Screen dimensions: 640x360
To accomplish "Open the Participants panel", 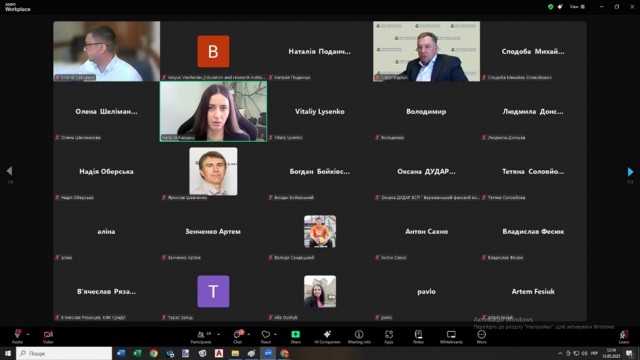I will [202, 336].
